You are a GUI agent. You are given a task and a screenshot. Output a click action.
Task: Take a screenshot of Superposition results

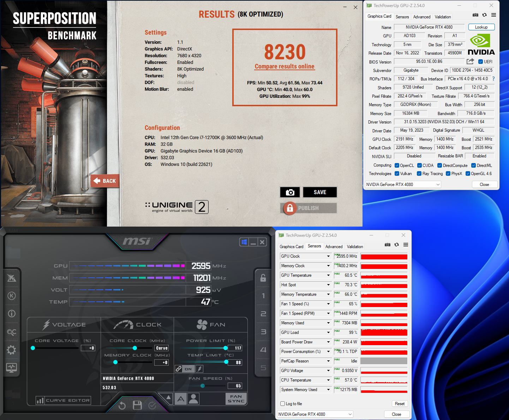290,192
